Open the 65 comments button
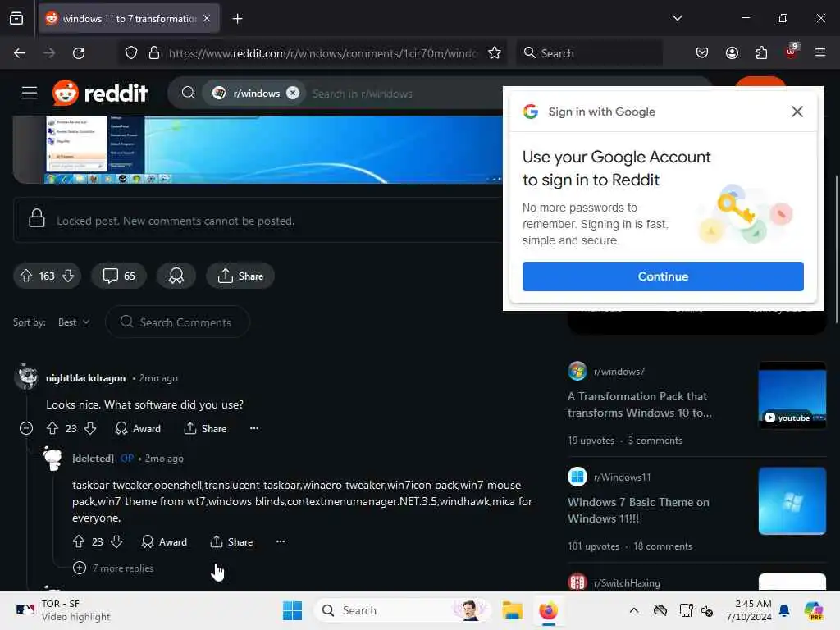 pos(119,276)
